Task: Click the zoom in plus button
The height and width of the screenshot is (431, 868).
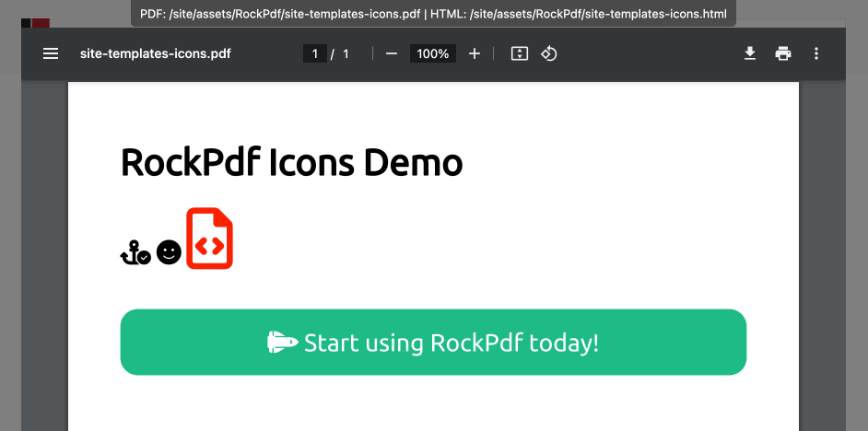Action: coord(475,53)
